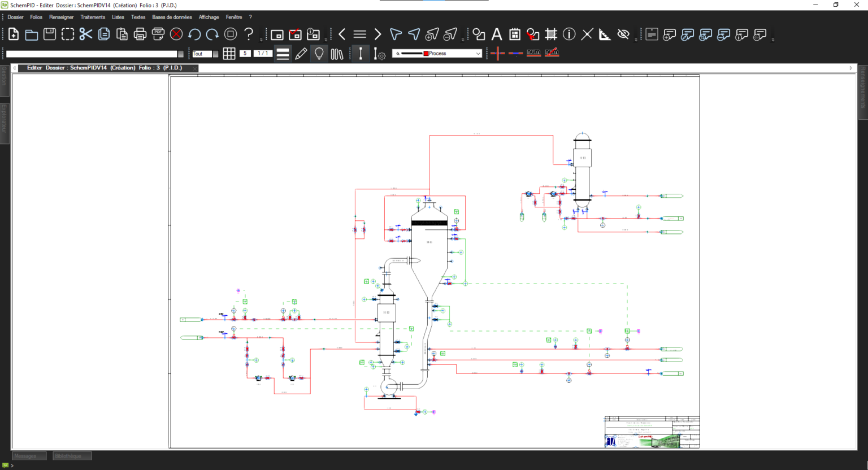Expand the search field dropdown arrow
The width and height of the screenshot is (868, 470).
tap(181, 54)
